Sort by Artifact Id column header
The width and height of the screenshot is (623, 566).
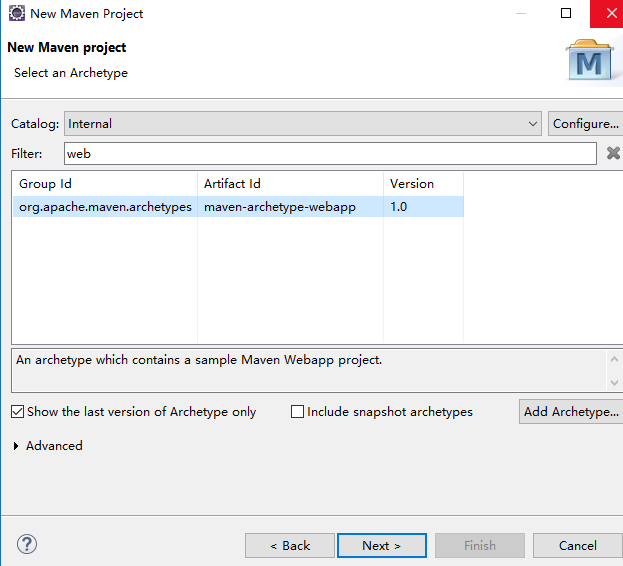pos(290,184)
